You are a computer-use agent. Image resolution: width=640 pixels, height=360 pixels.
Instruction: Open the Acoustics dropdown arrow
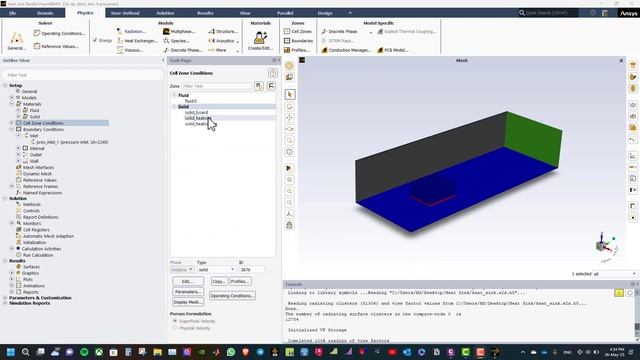238,41
